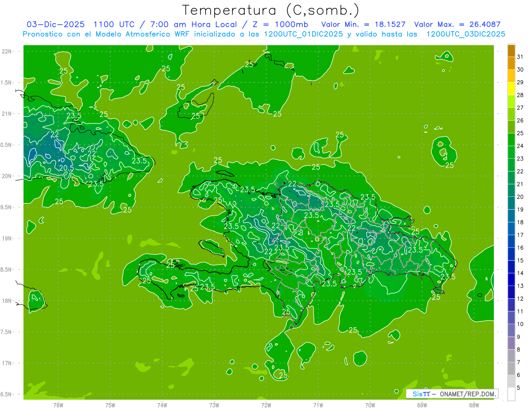The image size is (532, 411).
Task: Click the color bar segment between 19 and 20
Action: [511, 203]
